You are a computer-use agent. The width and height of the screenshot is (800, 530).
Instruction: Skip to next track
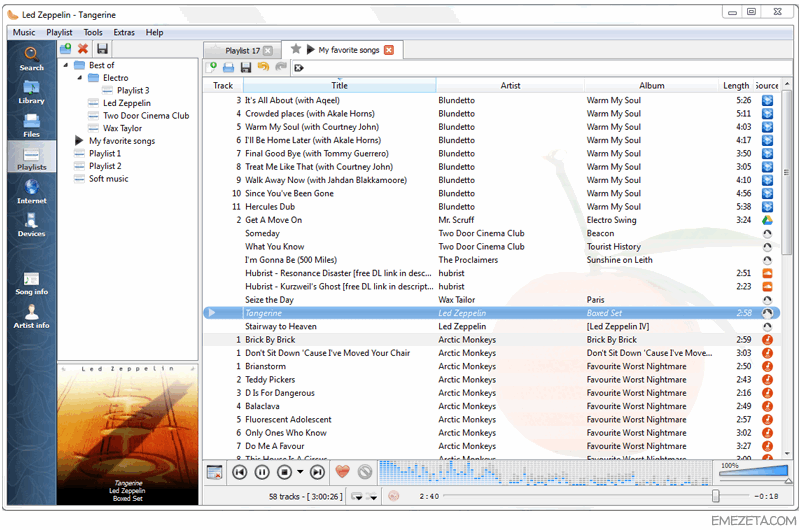pyautogui.click(x=317, y=472)
